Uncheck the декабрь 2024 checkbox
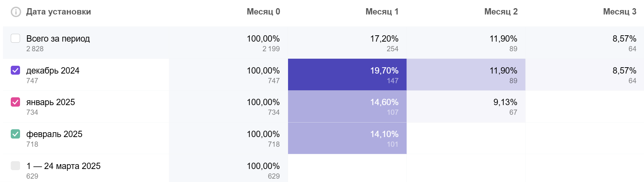Screen dimensions: 644x182 pos(16,70)
